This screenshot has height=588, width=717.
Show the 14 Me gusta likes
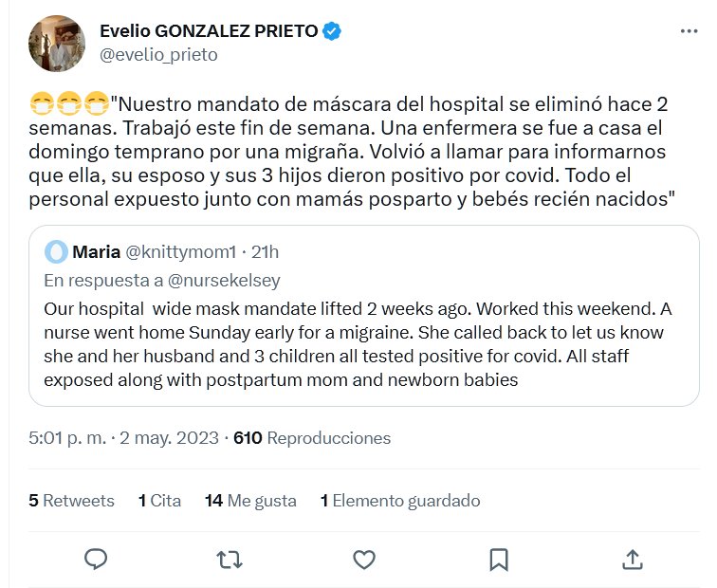250,501
